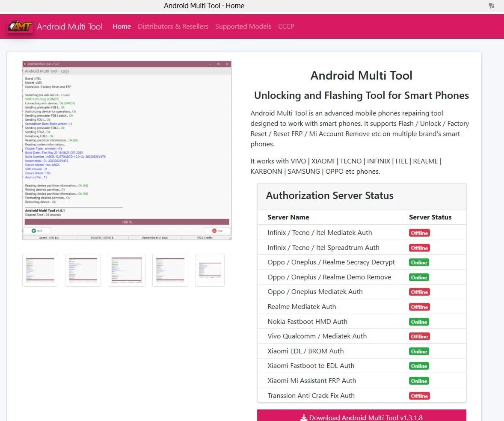Image resolution: width=504 pixels, height=421 pixels.
Task: Open Distributors & Resellers page
Action: pyautogui.click(x=173, y=27)
